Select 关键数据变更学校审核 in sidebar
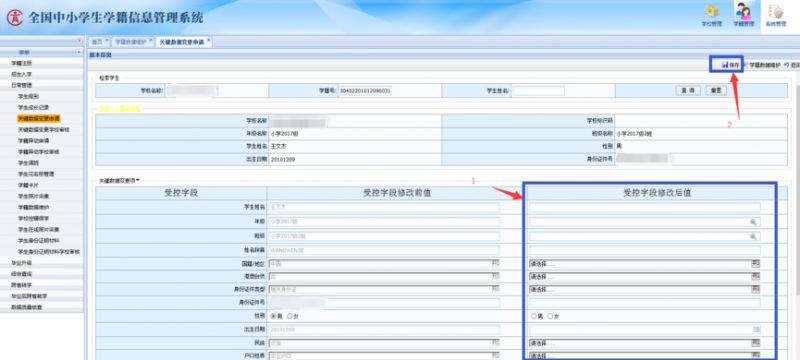 (44, 130)
